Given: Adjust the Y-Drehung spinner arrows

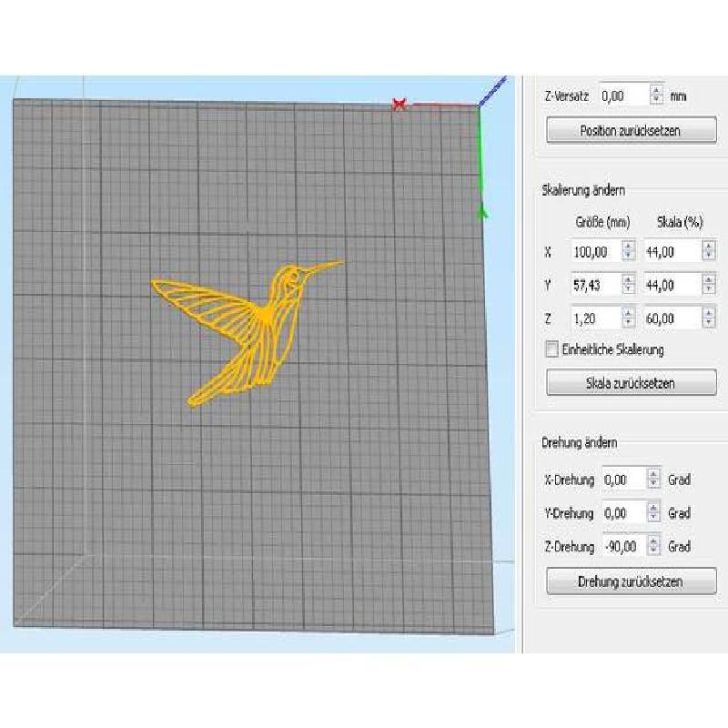Looking at the screenshot, I should [x=653, y=512].
